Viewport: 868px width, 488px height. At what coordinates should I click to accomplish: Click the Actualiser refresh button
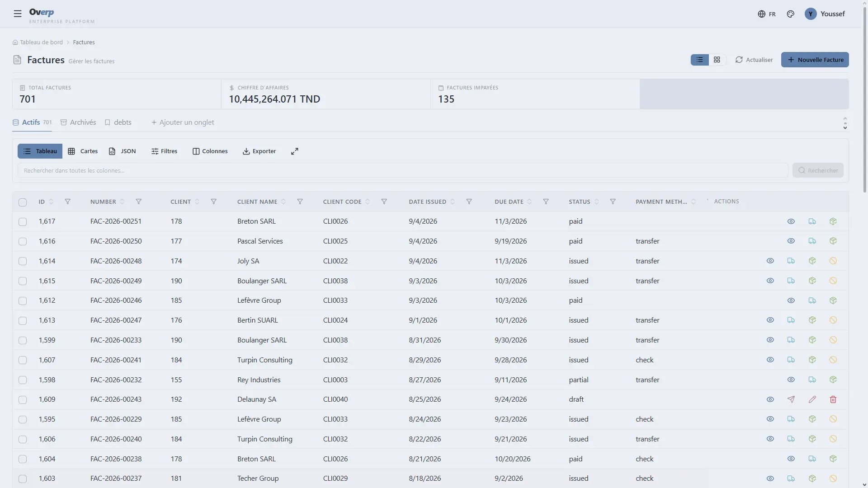[x=754, y=60]
